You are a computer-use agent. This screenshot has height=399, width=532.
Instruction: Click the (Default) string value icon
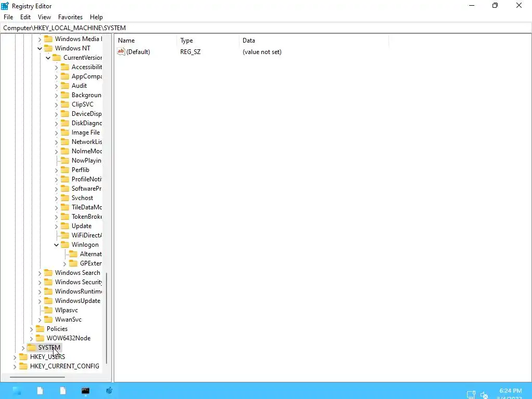tap(121, 51)
